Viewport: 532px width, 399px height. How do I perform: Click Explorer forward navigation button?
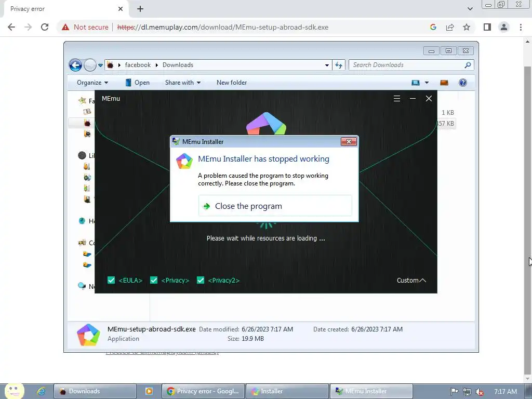pos(90,65)
